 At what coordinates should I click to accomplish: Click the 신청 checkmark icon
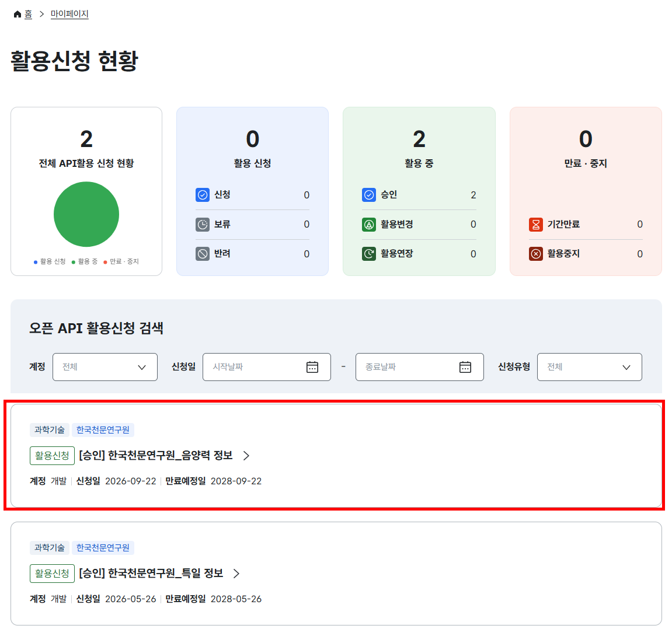click(x=202, y=195)
